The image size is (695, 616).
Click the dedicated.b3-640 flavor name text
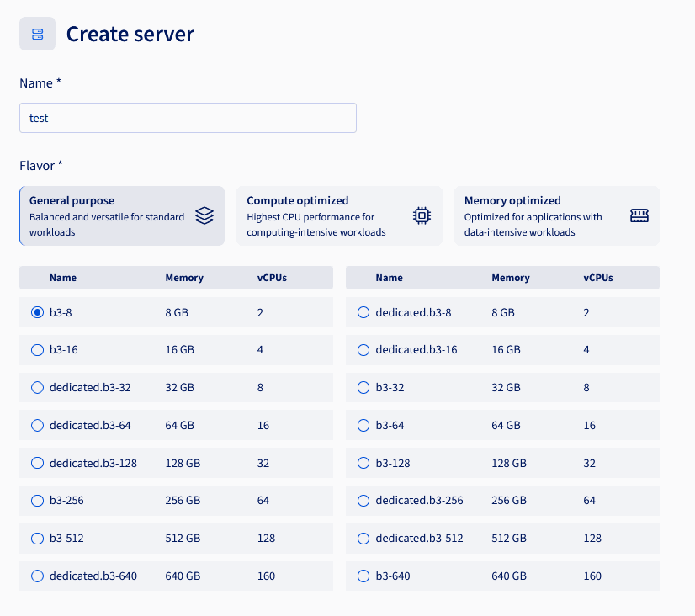[93, 576]
